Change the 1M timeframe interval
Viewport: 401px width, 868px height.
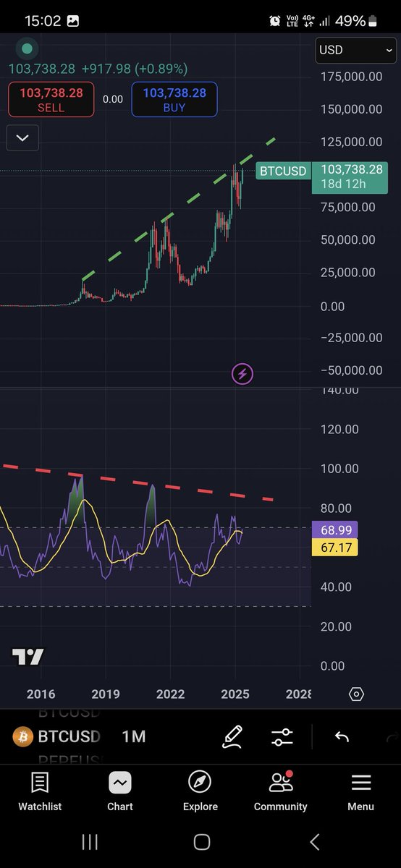coord(133,737)
